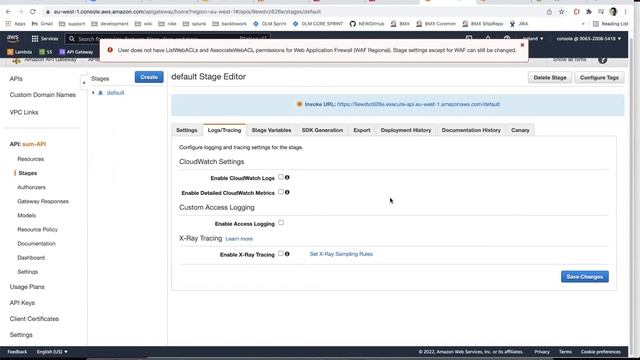Expand the default stage tree node

pos(93,93)
